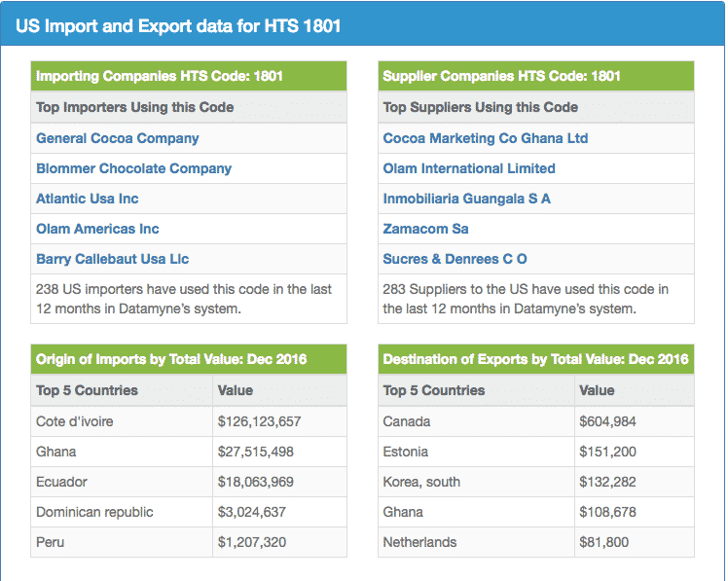Click Origin of Imports by Total Value header
Screen dimensions: 728x581
click(189, 359)
